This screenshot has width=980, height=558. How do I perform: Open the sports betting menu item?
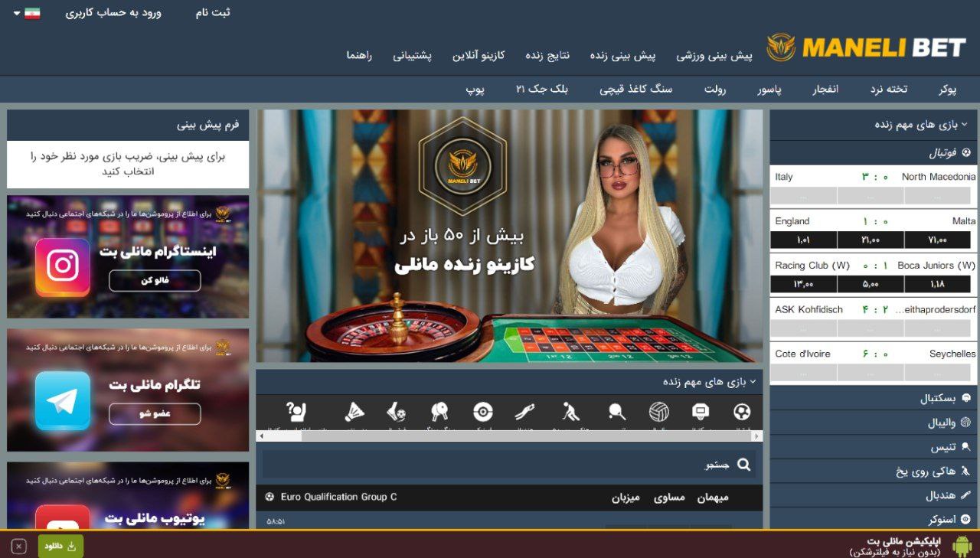coord(718,56)
